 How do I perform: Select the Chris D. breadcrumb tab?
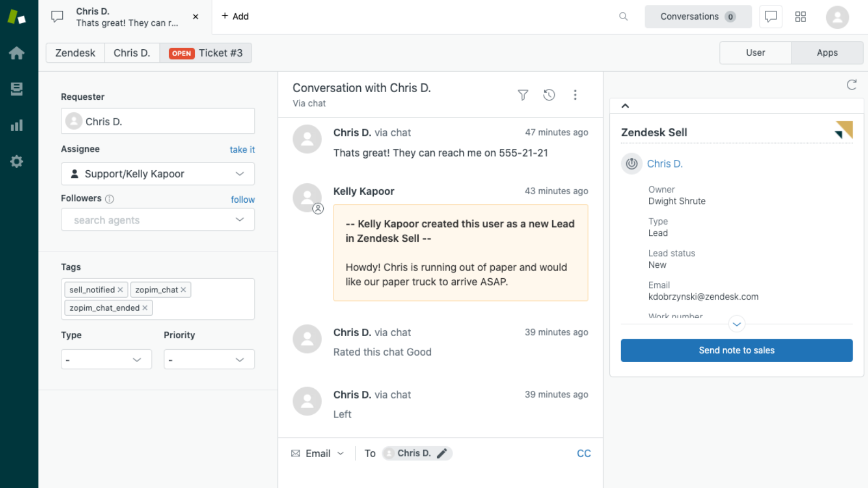click(x=132, y=53)
